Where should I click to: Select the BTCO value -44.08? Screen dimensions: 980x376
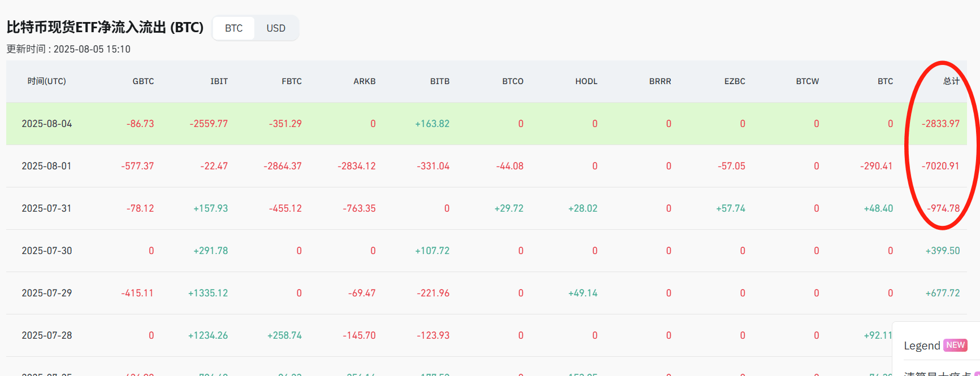(510, 166)
